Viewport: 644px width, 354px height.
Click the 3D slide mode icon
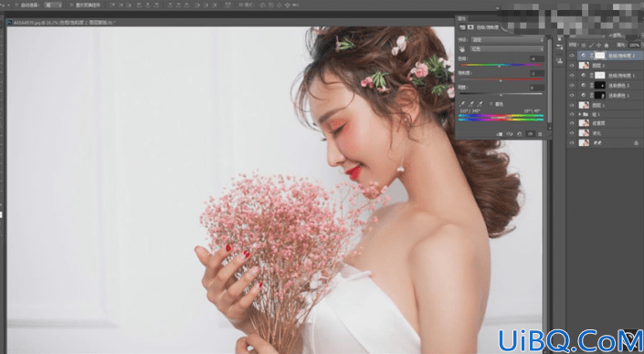click(x=287, y=5)
